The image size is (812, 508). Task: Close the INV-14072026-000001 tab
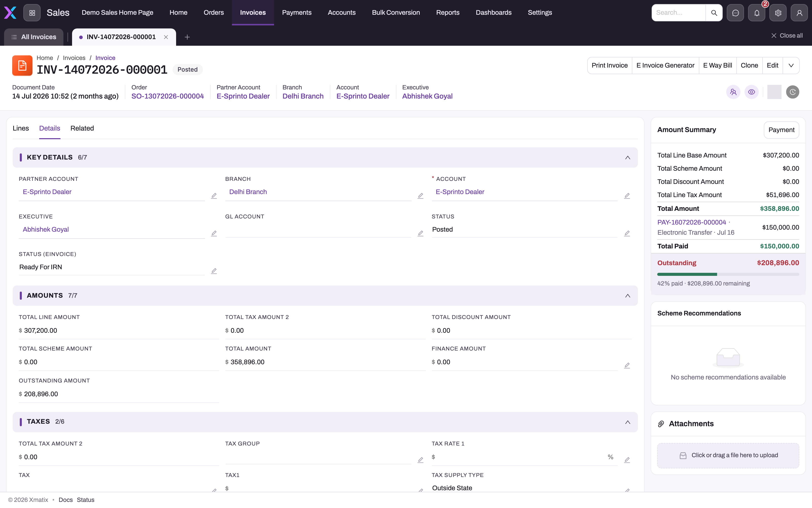166,37
